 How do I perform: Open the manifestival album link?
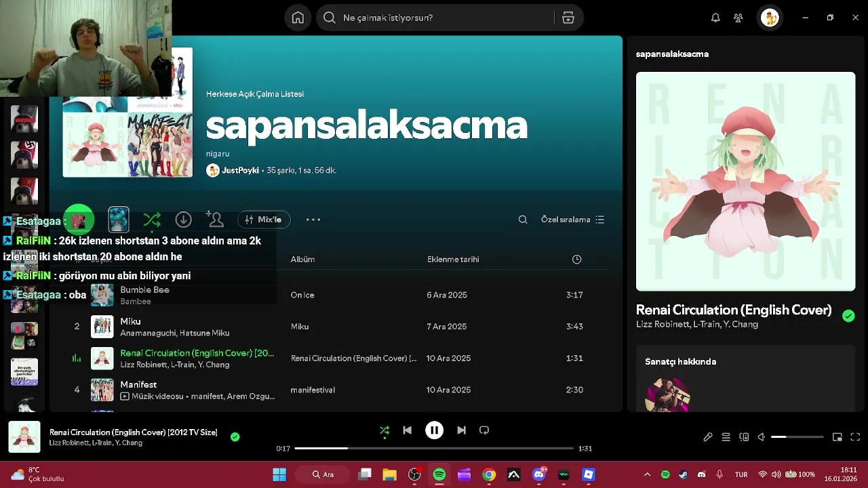tap(313, 390)
